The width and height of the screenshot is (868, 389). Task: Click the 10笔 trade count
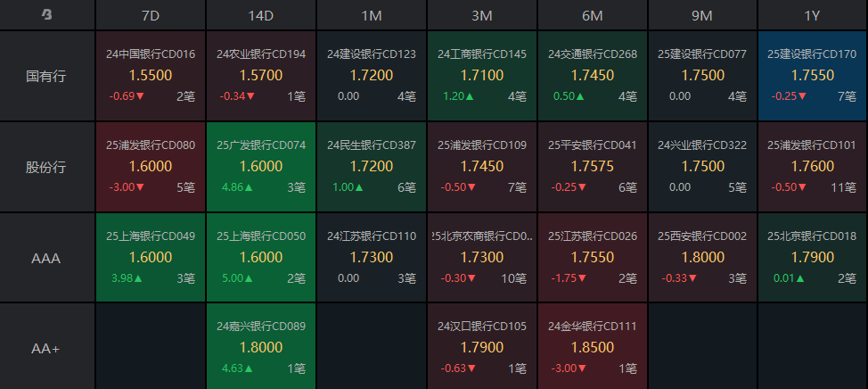[x=513, y=278]
